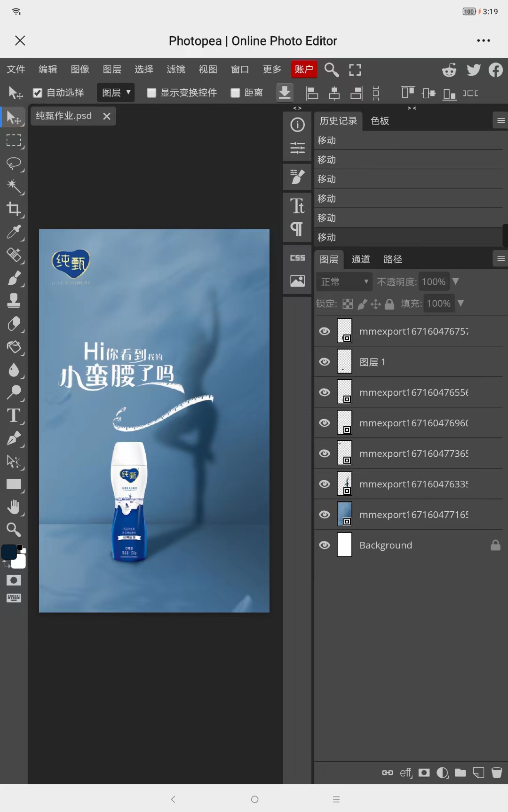
Task: Open the 图像 menu
Action: (x=80, y=70)
